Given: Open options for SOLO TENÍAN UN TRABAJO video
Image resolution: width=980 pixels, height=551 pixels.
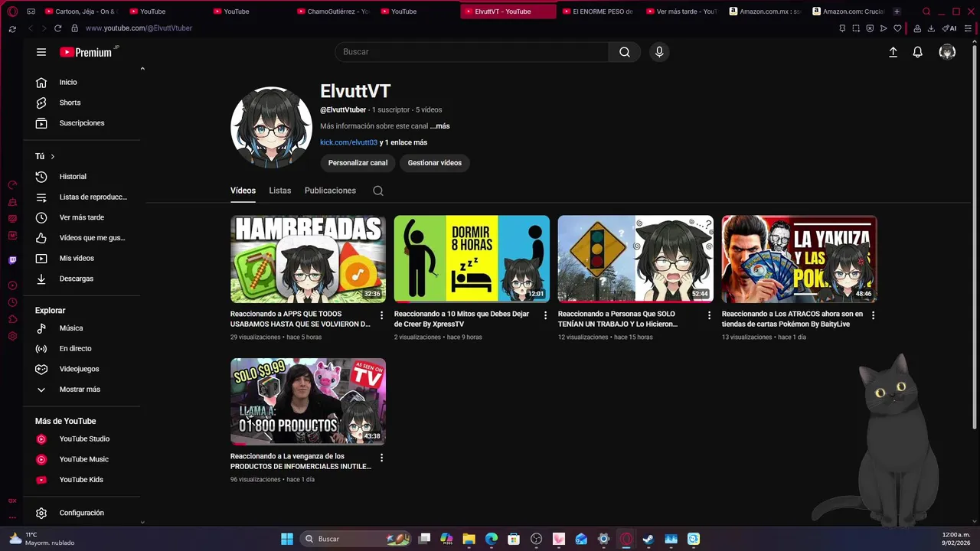Looking at the screenshot, I should point(709,315).
